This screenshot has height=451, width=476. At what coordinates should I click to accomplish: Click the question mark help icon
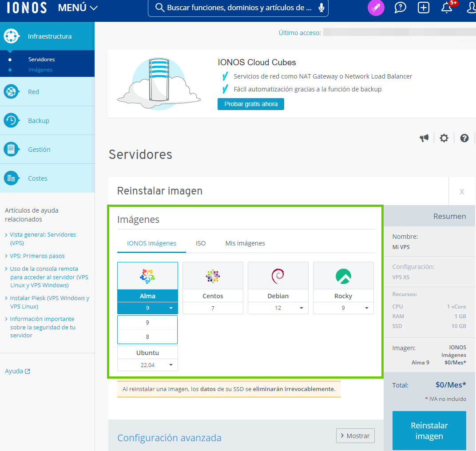click(464, 138)
